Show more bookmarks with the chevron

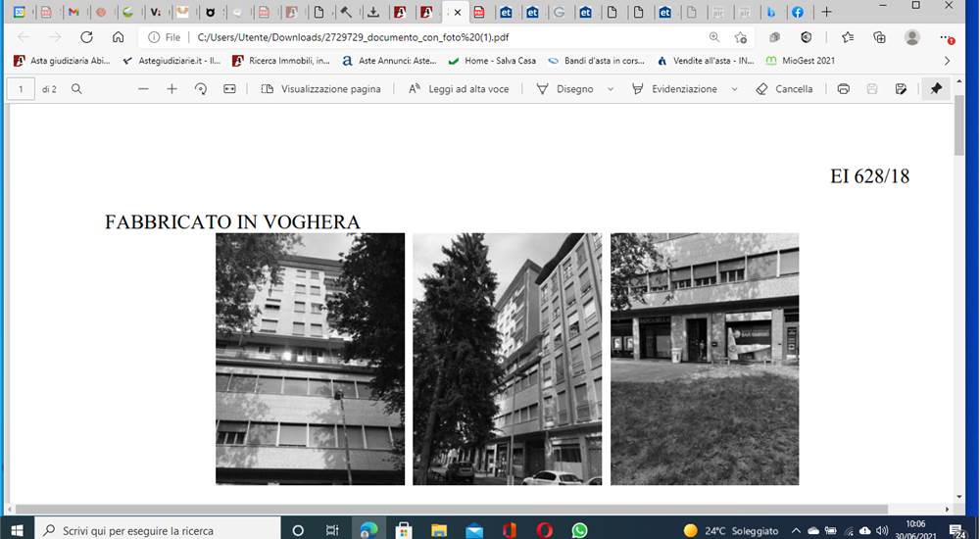(947, 61)
